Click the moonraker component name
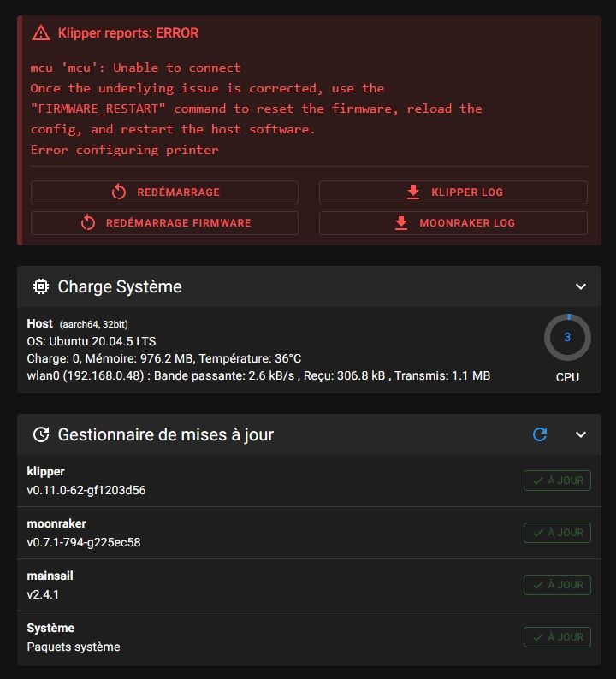The height and width of the screenshot is (679, 616). [56, 523]
